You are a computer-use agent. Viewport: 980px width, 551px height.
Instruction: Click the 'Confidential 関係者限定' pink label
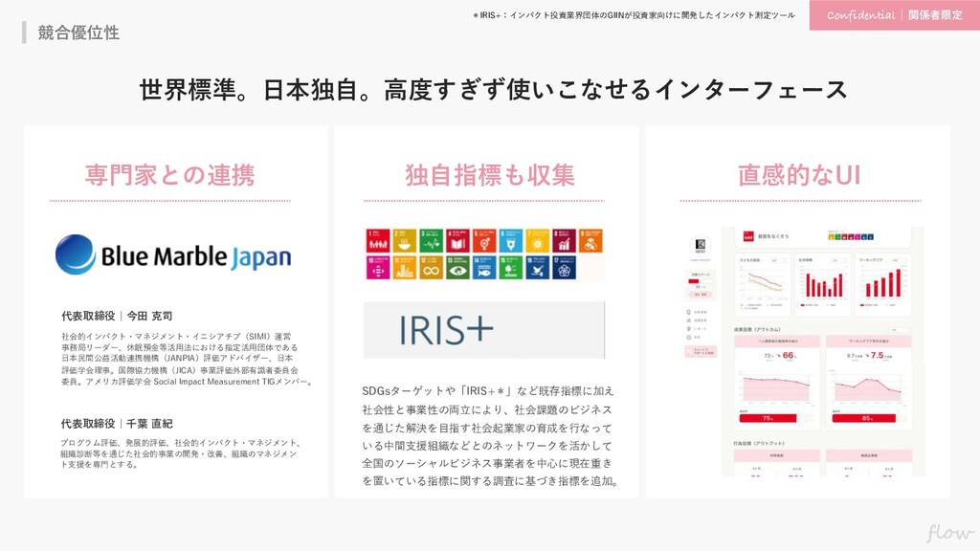[x=895, y=15]
